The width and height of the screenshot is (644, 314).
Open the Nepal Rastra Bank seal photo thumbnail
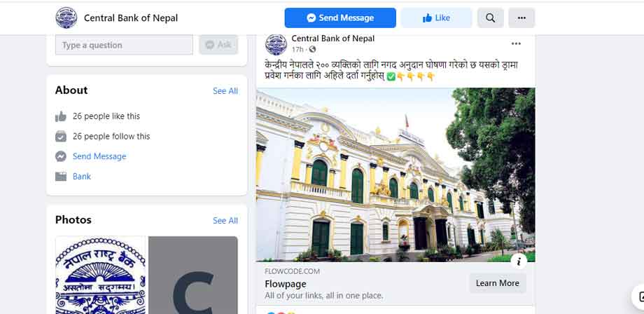[101, 275]
